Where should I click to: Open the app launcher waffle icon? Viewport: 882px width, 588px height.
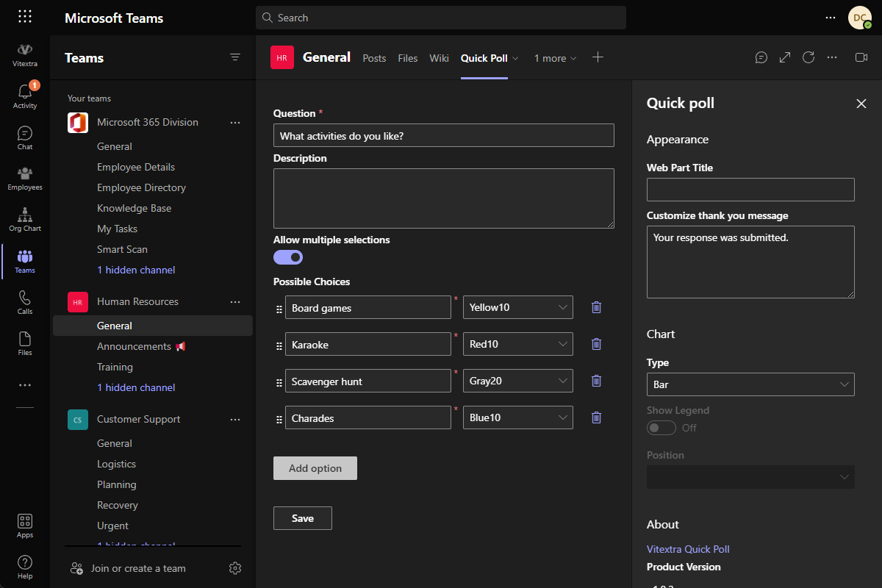(x=24, y=17)
